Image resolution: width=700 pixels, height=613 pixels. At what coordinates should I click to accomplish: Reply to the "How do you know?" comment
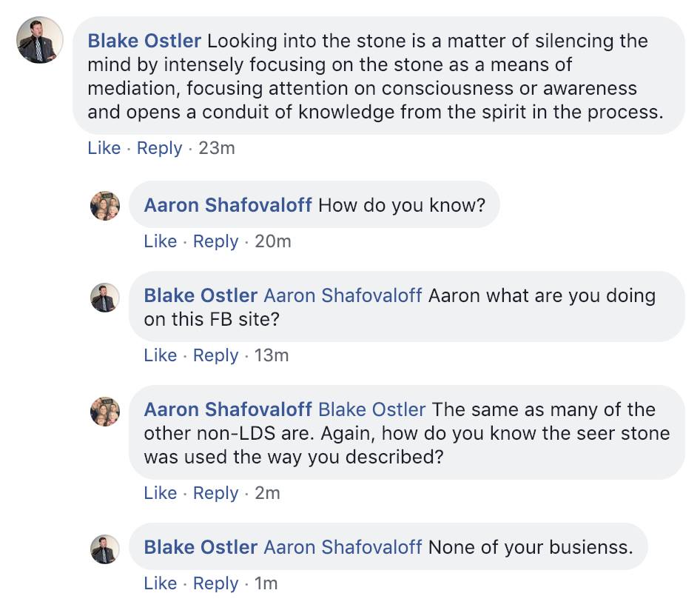(x=215, y=241)
